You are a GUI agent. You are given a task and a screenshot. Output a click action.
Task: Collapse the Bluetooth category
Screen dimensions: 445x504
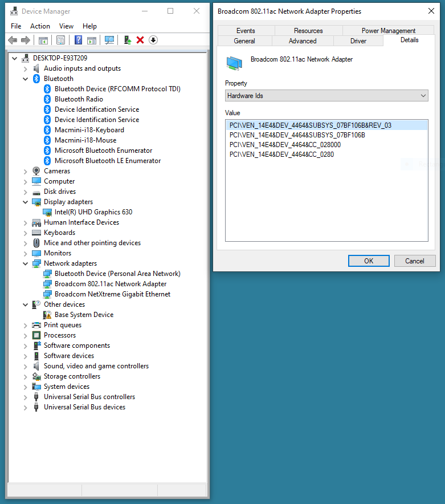click(26, 79)
